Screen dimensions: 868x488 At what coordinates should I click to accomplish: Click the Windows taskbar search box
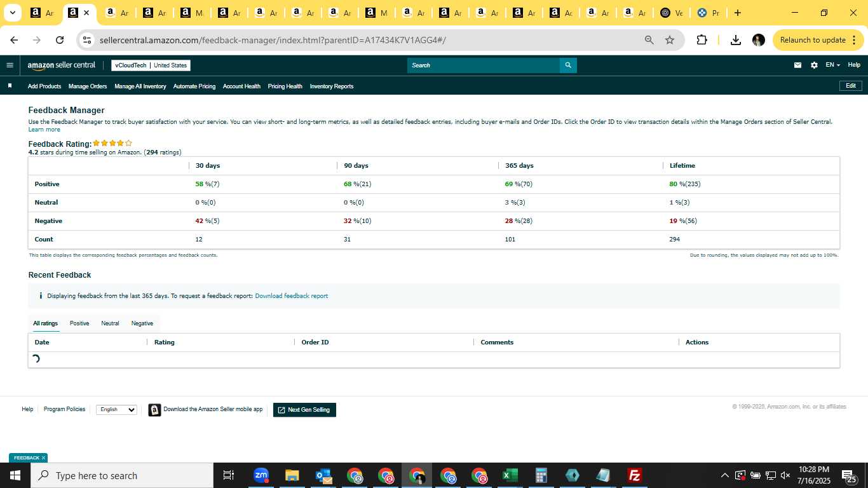coord(122,475)
